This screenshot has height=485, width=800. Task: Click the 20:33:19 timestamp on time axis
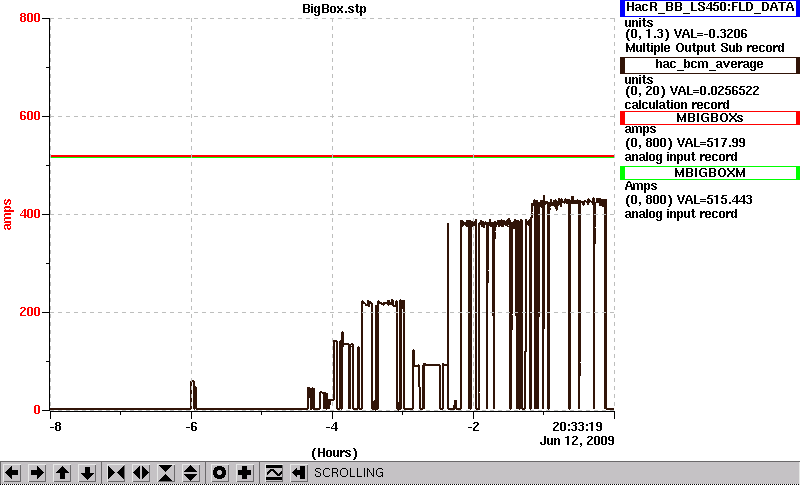click(578, 426)
